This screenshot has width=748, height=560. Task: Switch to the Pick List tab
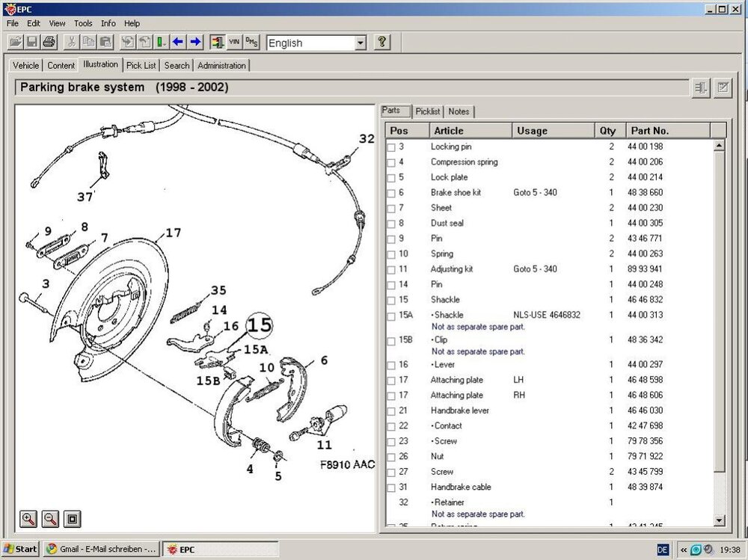[141, 65]
